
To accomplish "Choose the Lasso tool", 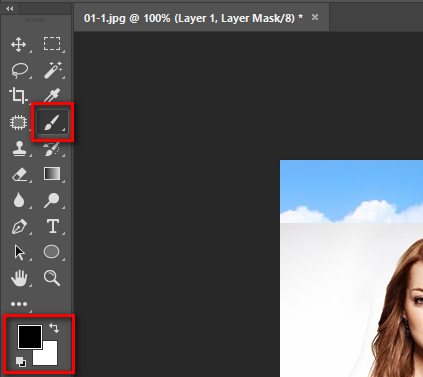I will pos(20,70).
